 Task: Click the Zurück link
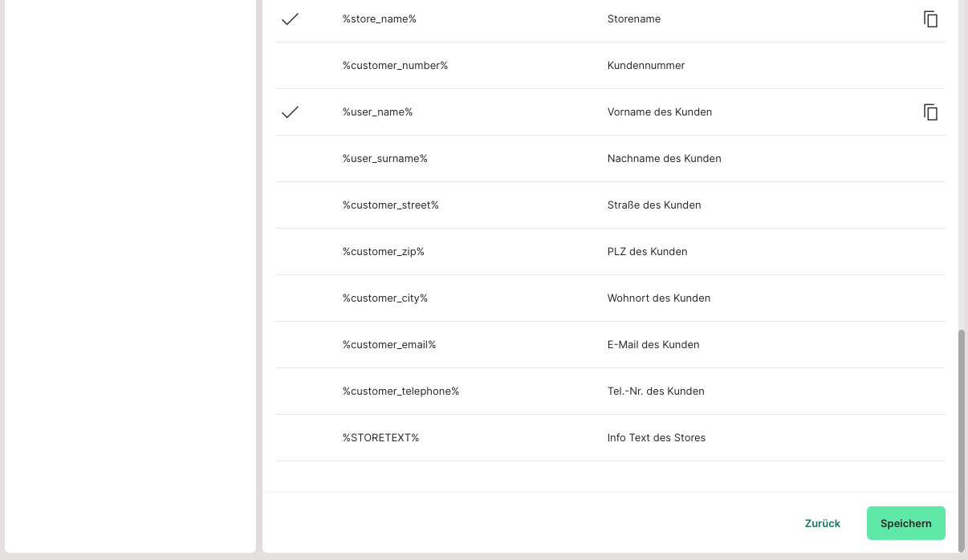click(822, 523)
